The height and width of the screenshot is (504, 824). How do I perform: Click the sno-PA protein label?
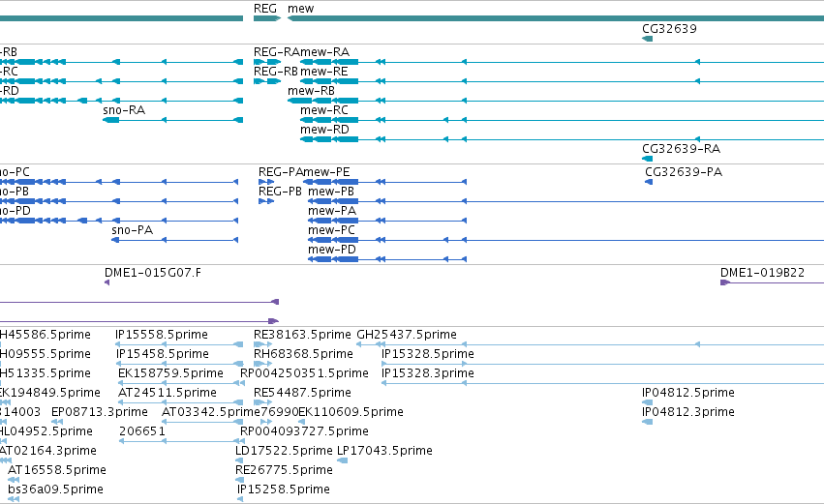pyautogui.click(x=133, y=230)
